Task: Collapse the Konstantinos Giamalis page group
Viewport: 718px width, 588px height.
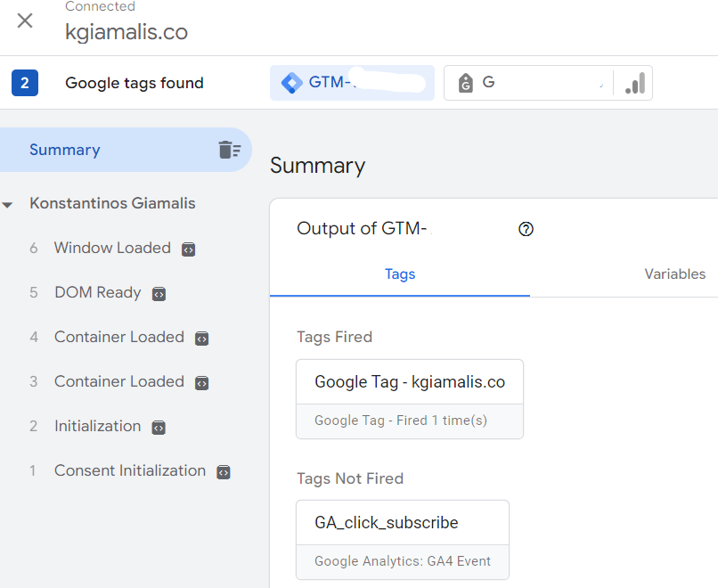Action: coord(7,205)
